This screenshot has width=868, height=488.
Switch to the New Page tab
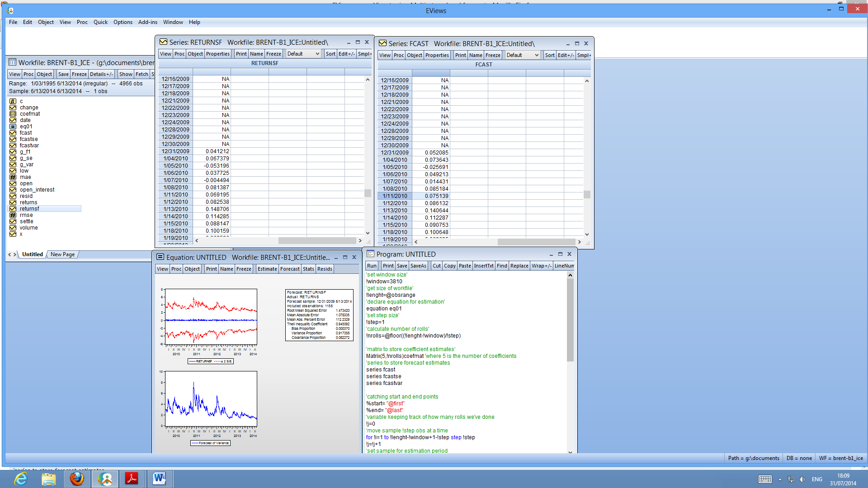tap(62, 254)
